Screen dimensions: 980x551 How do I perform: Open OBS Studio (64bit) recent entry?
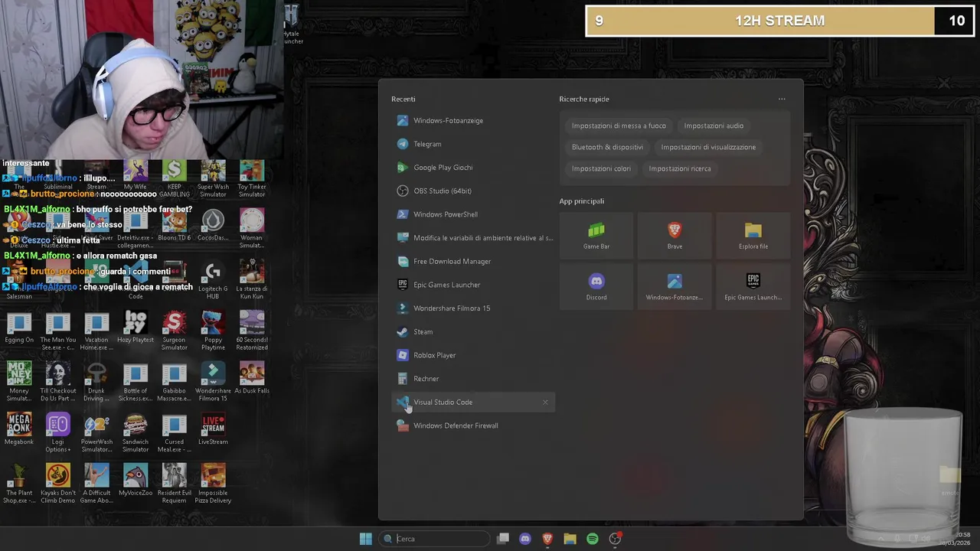click(x=472, y=191)
